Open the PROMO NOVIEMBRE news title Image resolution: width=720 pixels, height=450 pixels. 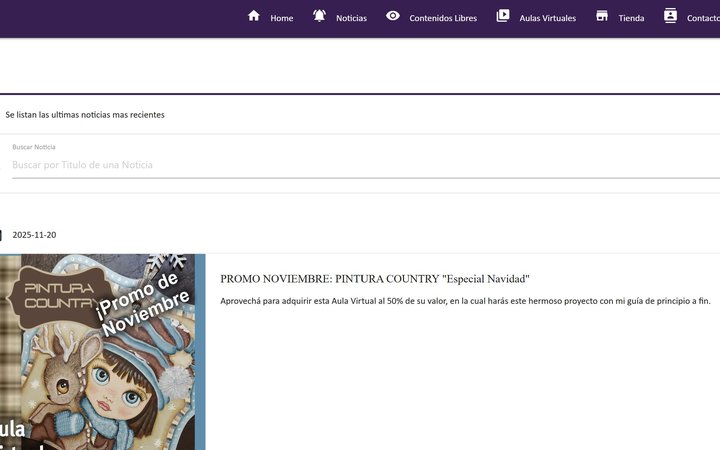point(375,279)
